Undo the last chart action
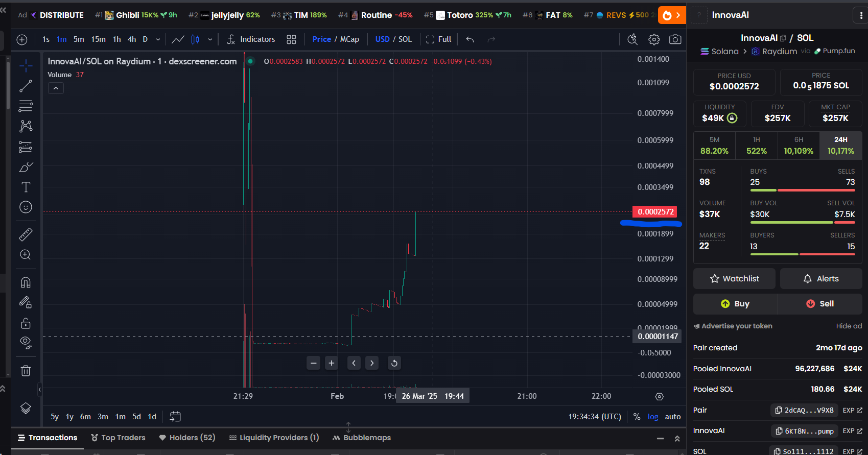 click(470, 39)
